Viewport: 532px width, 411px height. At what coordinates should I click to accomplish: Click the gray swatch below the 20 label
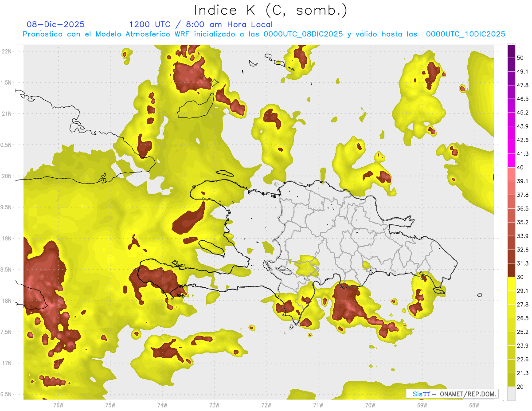pyautogui.click(x=511, y=394)
